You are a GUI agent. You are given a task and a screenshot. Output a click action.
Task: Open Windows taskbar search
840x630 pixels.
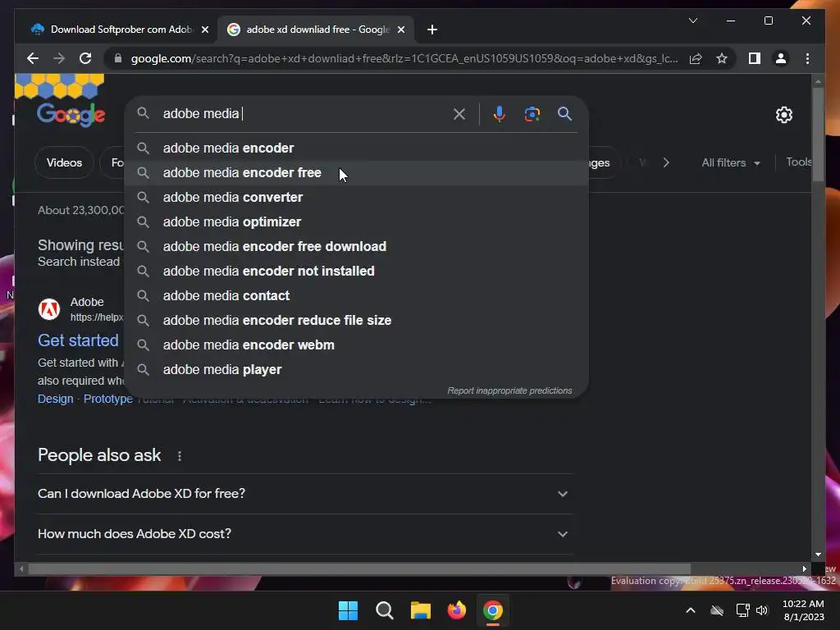pyautogui.click(x=384, y=610)
